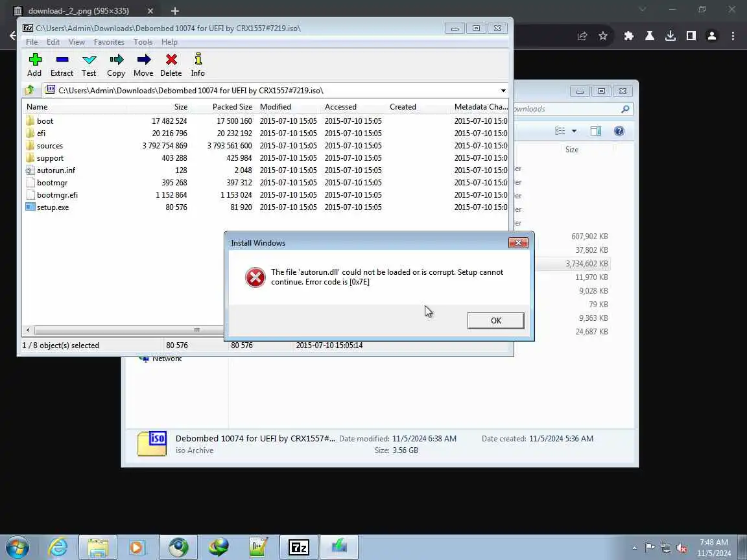This screenshot has width=747, height=560.
Task: Select the sources folder row
Action: [x=265, y=146]
